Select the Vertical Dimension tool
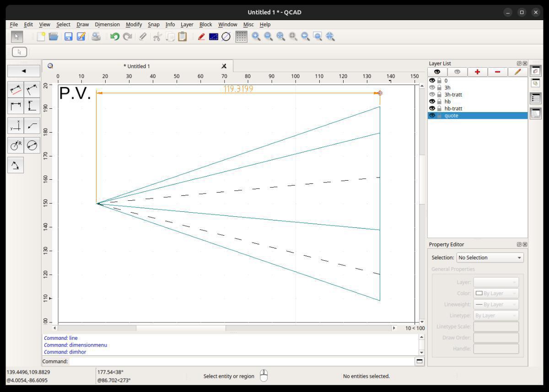 coord(32,107)
